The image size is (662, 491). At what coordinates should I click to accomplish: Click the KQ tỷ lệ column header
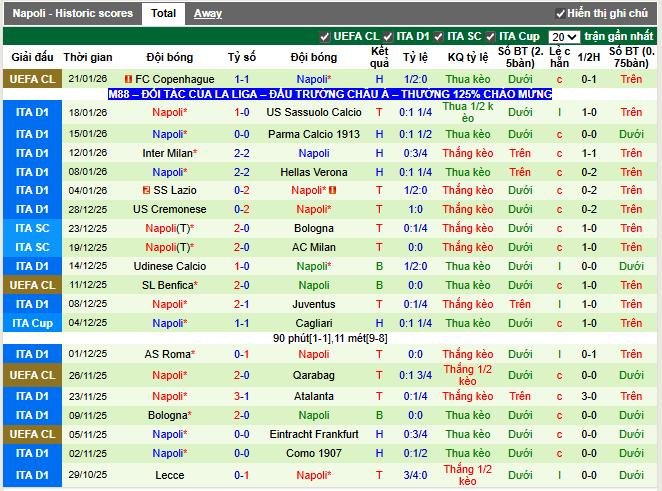point(467,57)
